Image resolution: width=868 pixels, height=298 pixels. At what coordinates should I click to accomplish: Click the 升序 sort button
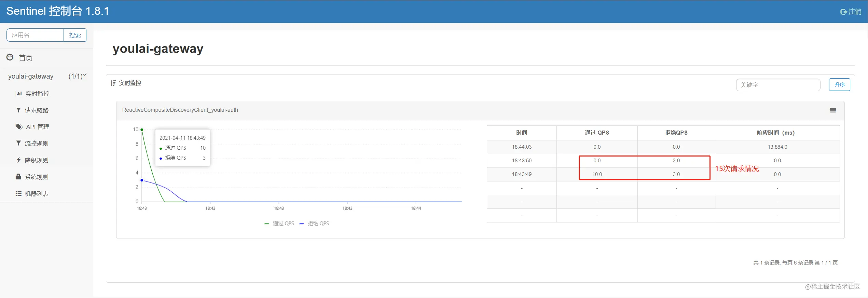tap(839, 84)
